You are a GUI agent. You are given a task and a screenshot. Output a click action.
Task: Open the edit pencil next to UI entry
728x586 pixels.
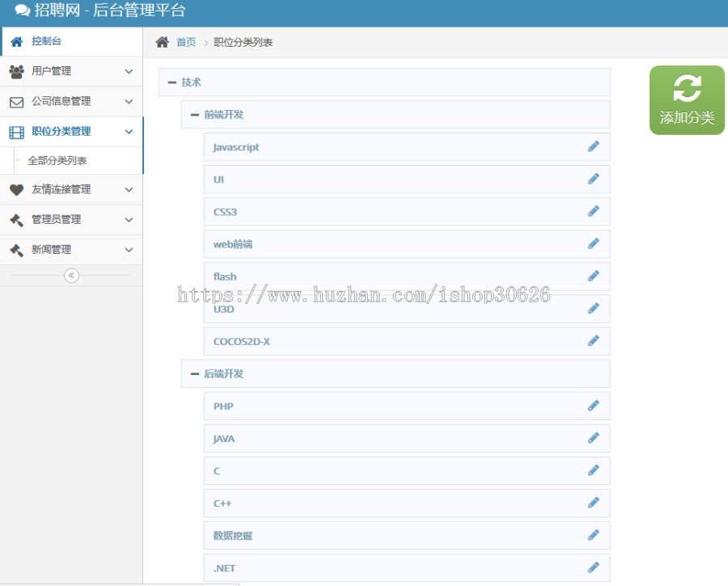click(x=594, y=179)
